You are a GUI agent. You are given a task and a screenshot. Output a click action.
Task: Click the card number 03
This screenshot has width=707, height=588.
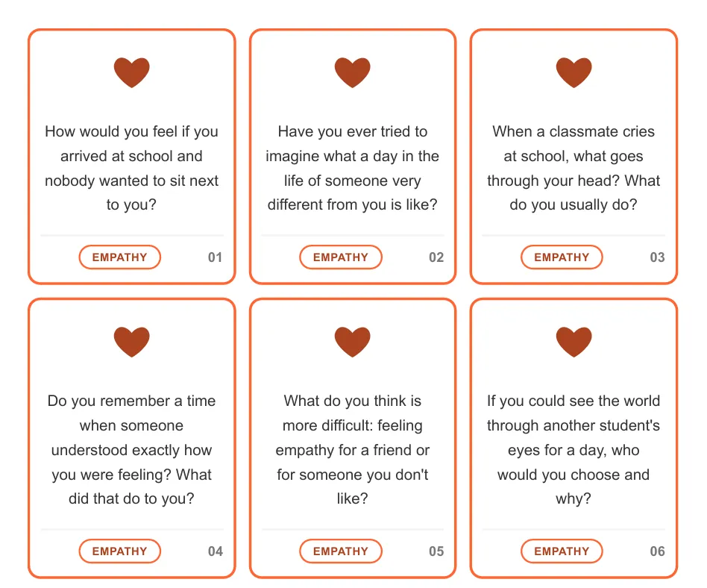(657, 257)
